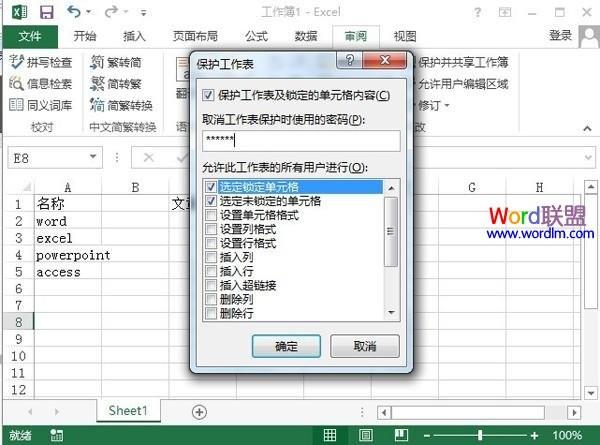The height and width of the screenshot is (445, 600).
Task: Enable 设置单元格格式 checkbox
Action: [211, 215]
